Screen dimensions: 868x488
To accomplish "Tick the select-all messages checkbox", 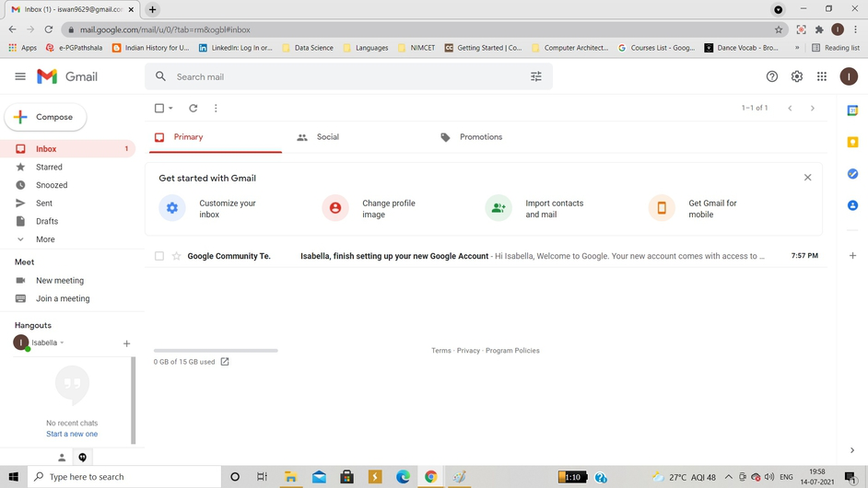I will click(159, 108).
